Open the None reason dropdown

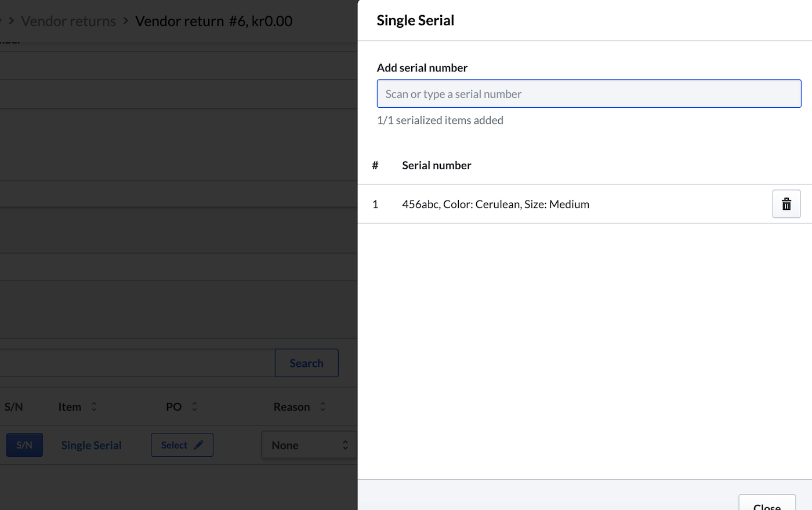pyautogui.click(x=307, y=445)
